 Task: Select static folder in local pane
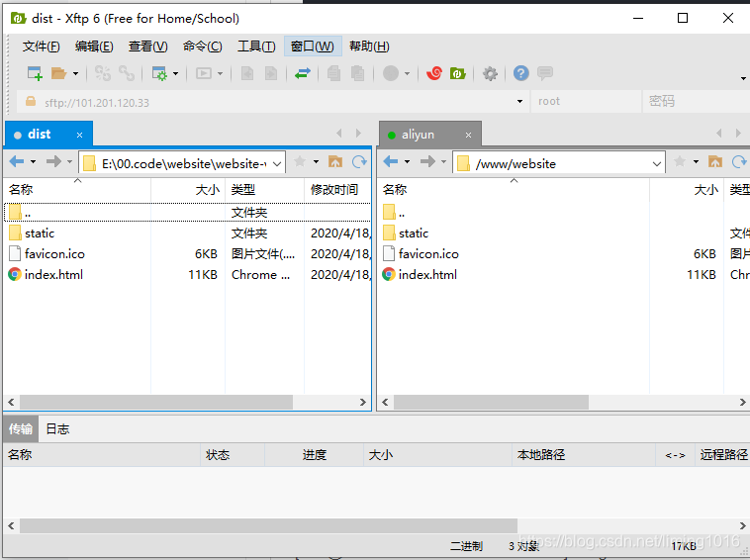(x=40, y=233)
